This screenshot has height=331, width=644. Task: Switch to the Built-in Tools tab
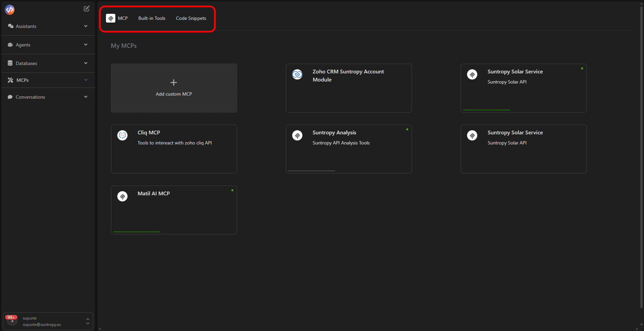tap(152, 18)
